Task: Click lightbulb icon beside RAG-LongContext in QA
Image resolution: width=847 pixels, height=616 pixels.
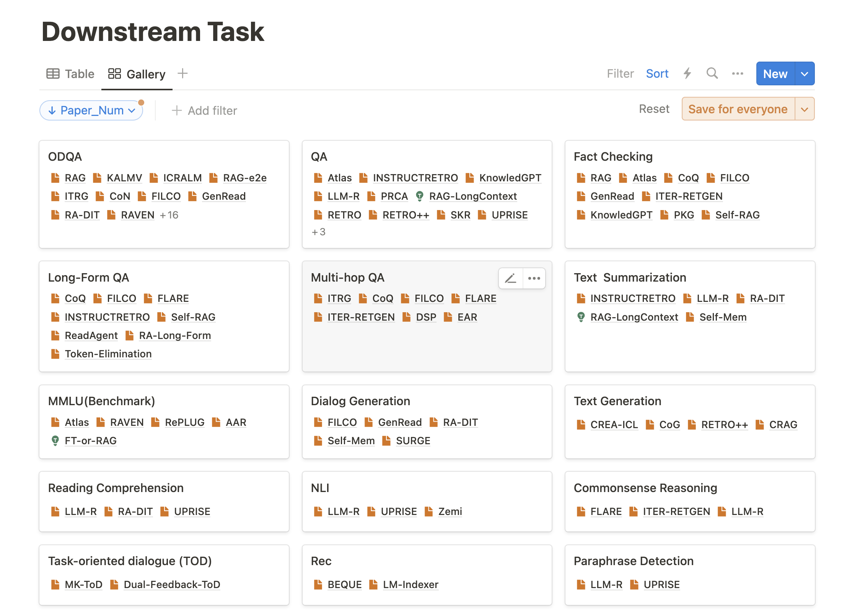Action: click(420, 196)
